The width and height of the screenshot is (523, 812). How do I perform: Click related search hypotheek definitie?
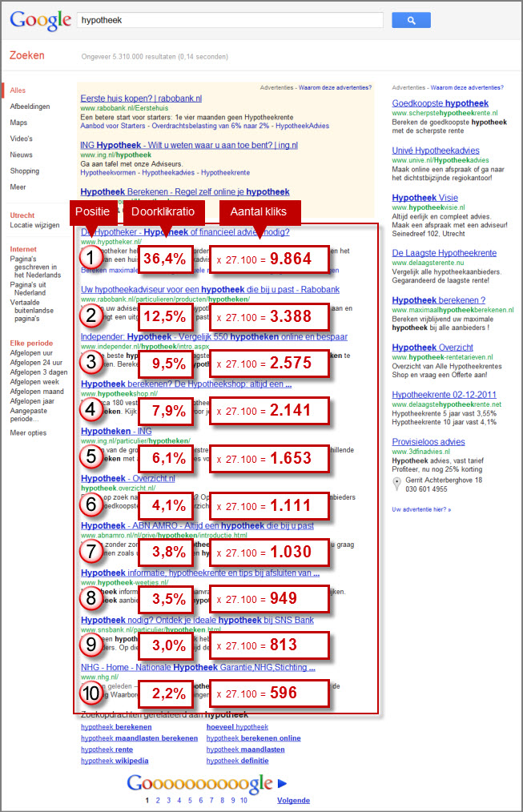(237, 761)
